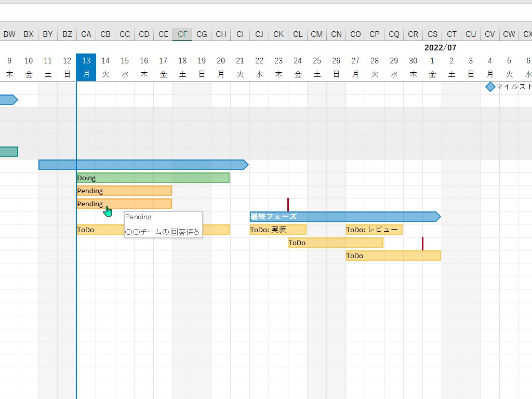Select column header CW

pos(509,34)
